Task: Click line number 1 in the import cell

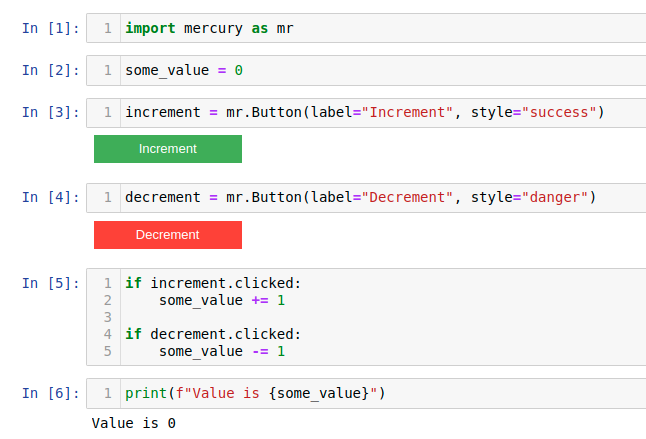Action: [108, 28]
